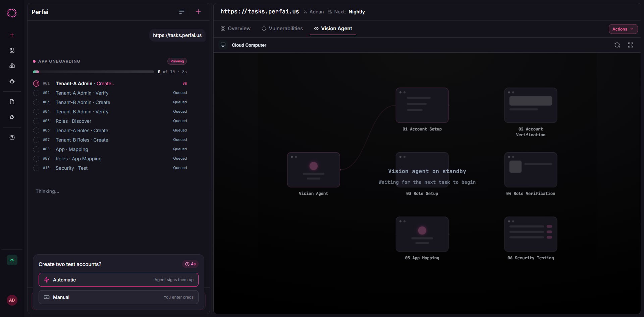Open the document reports sidebar icon

click(x=12, y=102)
